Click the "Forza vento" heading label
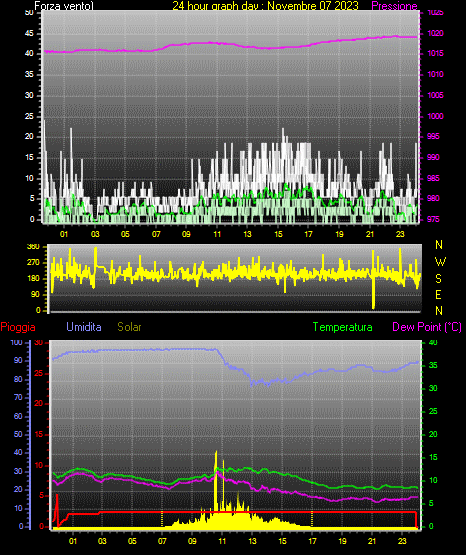The height and width of the screenshot is (555, 466). tap(64, 6)
